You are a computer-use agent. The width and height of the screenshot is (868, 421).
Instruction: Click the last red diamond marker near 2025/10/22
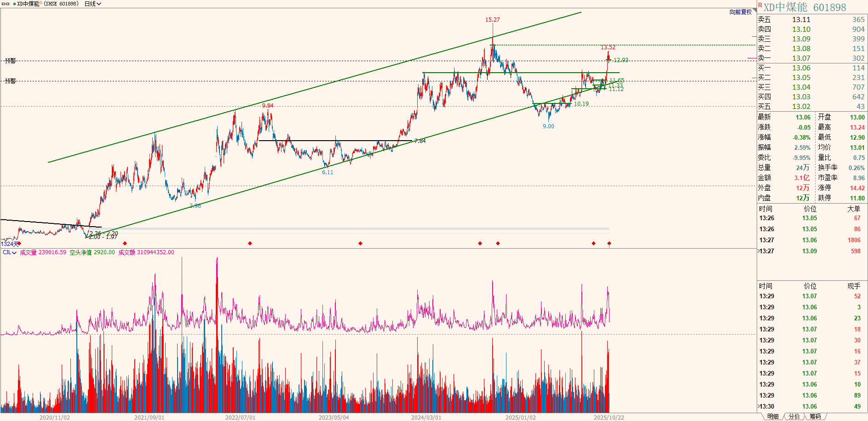[609, 243]
